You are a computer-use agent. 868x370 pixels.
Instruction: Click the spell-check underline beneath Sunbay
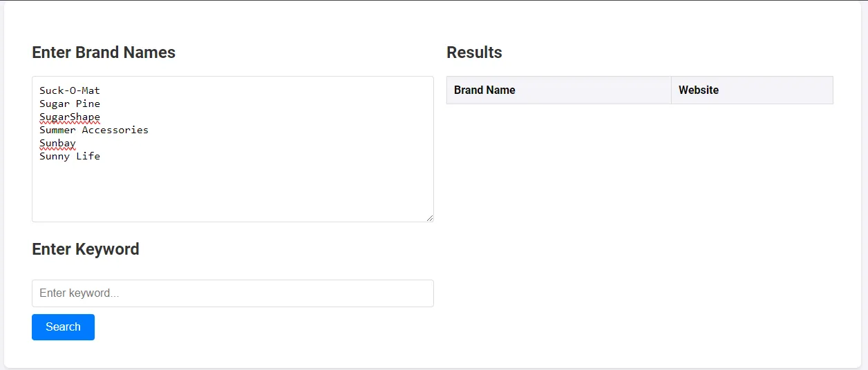(57, 148)
